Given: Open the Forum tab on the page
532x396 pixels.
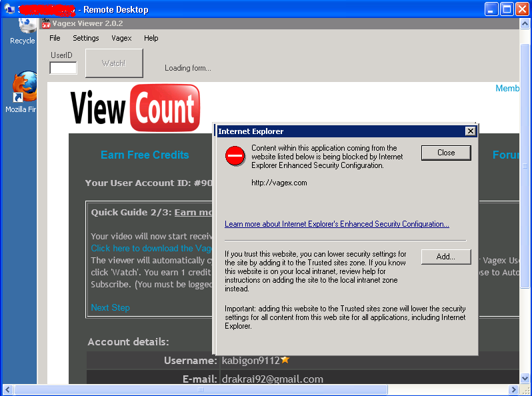Looking at the screenshot, I should tap(506, 155).
